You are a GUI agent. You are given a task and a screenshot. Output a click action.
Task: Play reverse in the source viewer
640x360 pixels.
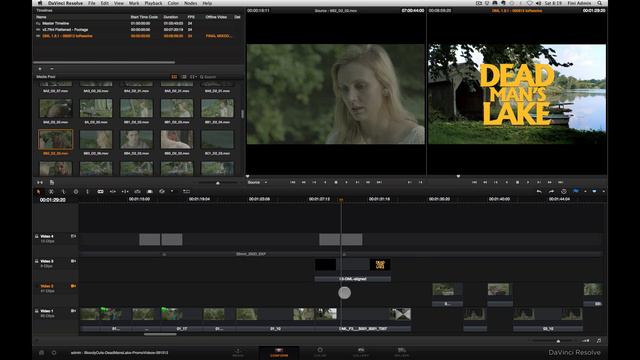tap(325, 182)
